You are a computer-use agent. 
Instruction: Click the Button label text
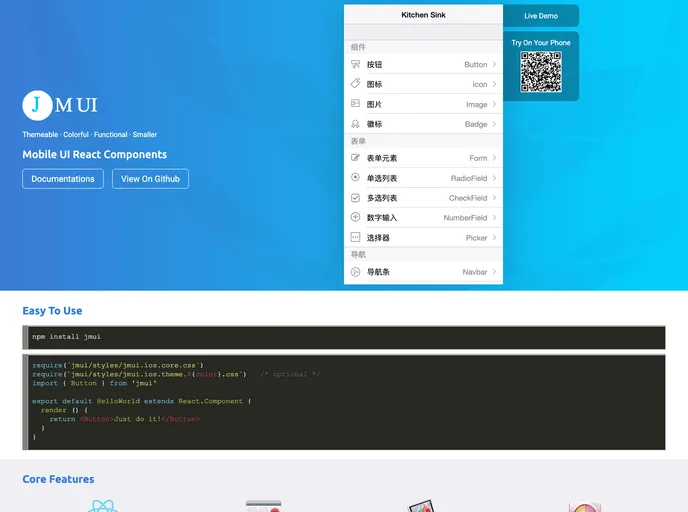pyautogui.click(x=476, y=64)
